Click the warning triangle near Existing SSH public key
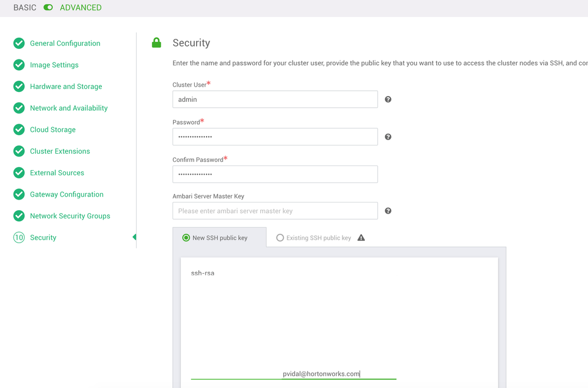Screen dimensions: 588x388 point(361,237)
